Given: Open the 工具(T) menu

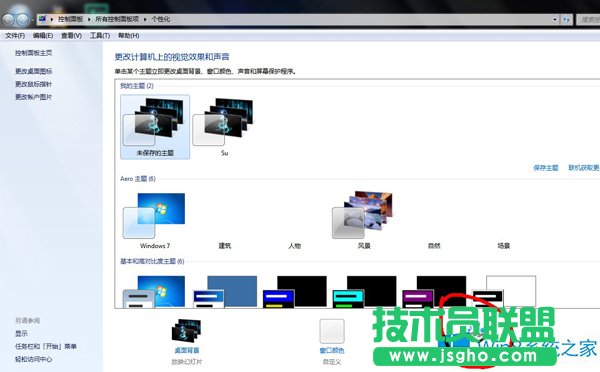Looking at the screenshot, I should click(100, 36).
